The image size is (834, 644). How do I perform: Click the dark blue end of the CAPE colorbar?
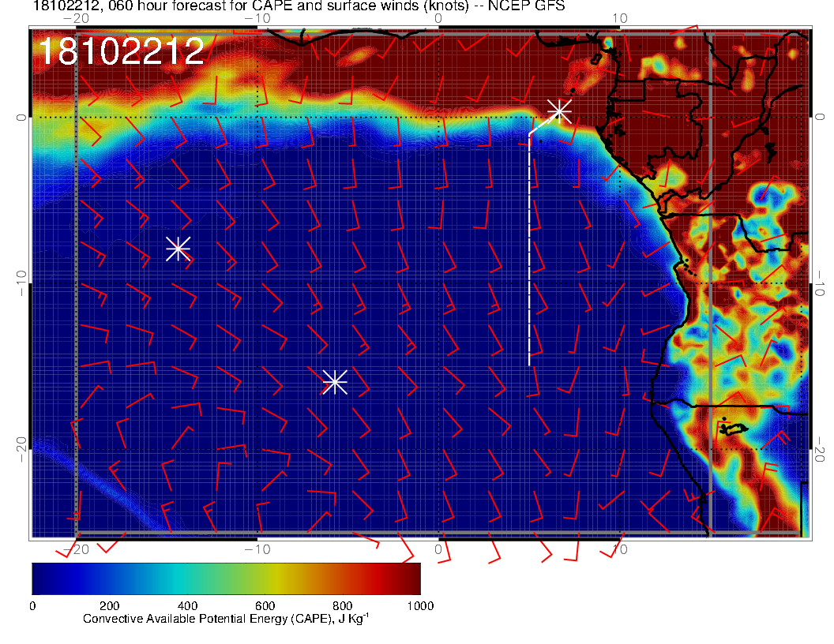(x=41, y=578)
